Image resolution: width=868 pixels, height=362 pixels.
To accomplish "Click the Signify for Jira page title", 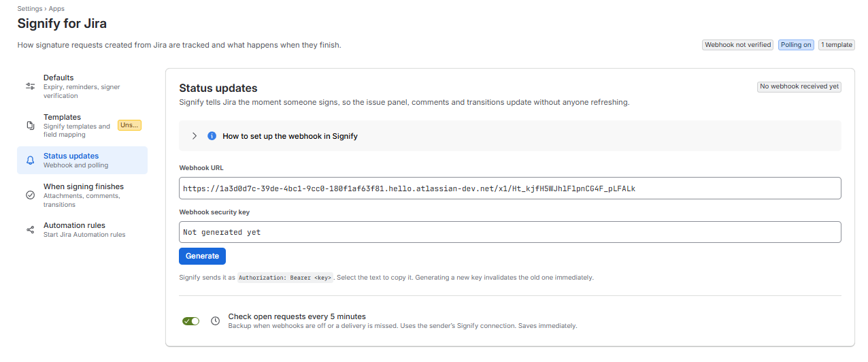I will coord(62,24).
